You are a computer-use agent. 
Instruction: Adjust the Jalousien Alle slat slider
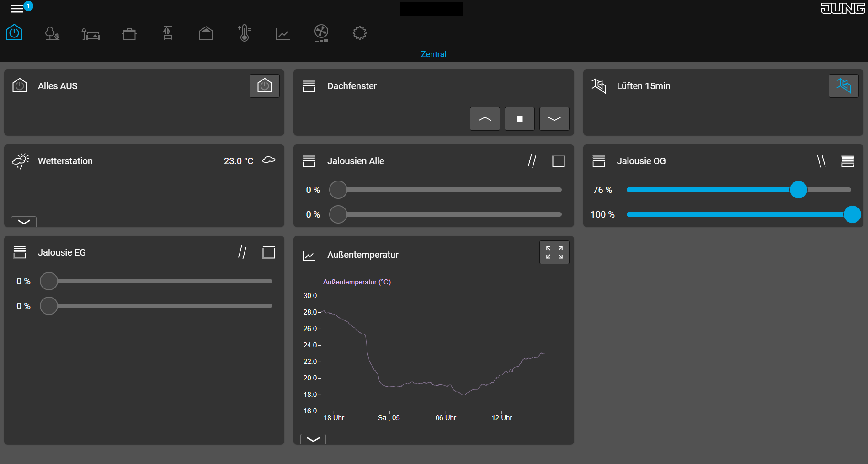(446, 214)
